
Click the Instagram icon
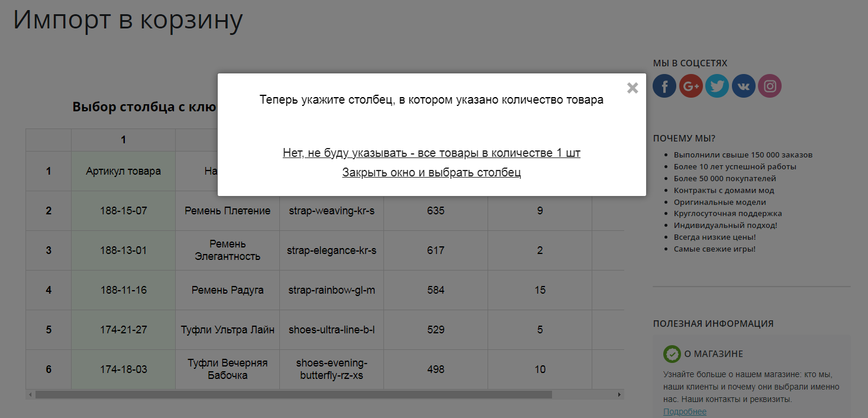point(770,86)
